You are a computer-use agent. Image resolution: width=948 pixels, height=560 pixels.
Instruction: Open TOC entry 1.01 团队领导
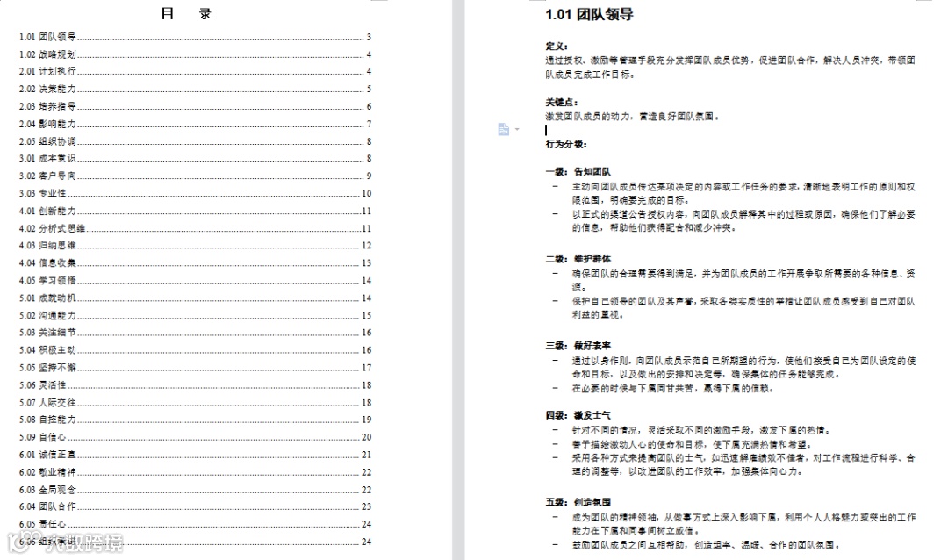click(x=195, y=37)
